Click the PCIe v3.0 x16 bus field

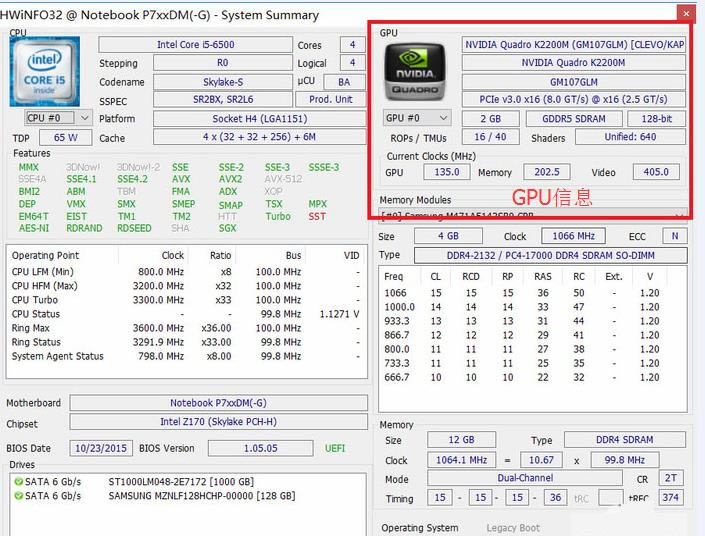[574, 99]
